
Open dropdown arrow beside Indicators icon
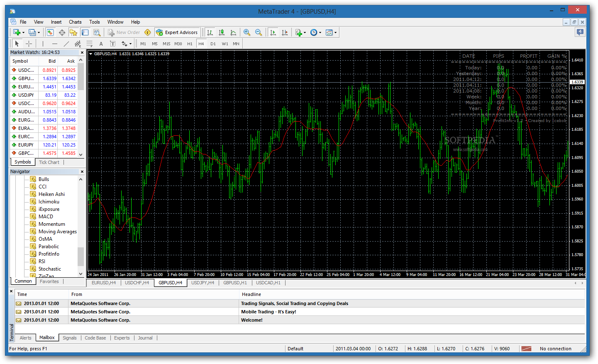tap(305, 32)
